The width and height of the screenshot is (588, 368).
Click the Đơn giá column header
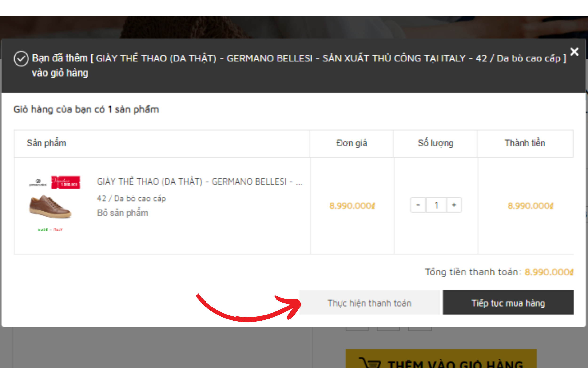(x=352, y=143)
